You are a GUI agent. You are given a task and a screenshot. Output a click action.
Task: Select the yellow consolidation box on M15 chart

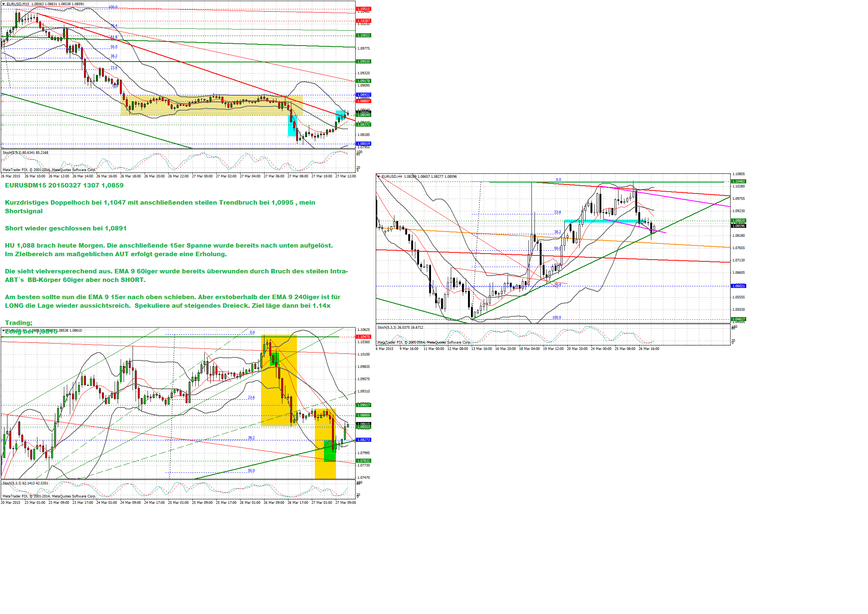click(212, 105)
